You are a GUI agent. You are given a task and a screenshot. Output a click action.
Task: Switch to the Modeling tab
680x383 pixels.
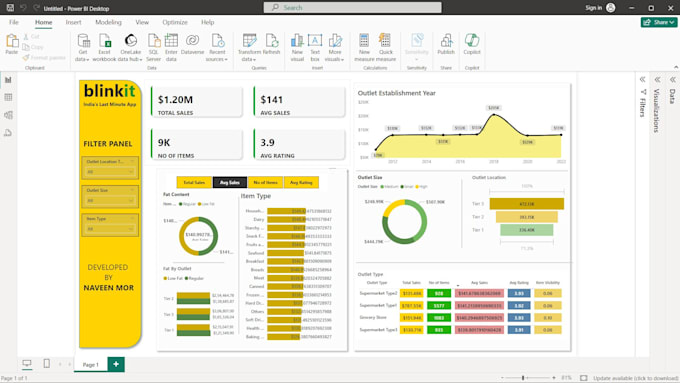(108, 22)
